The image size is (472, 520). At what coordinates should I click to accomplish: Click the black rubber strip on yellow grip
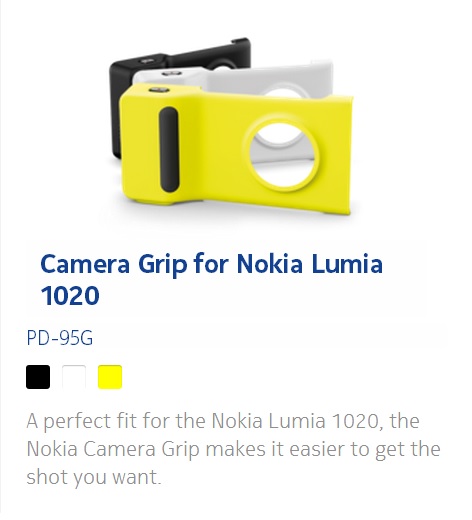coord(169,149)
